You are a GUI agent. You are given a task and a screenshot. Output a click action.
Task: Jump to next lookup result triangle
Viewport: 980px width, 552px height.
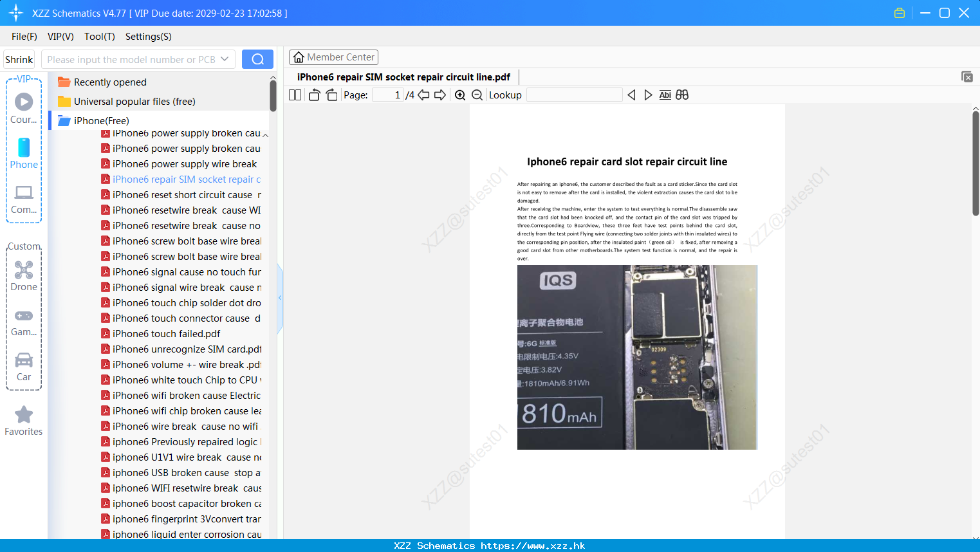coord(648,95)
